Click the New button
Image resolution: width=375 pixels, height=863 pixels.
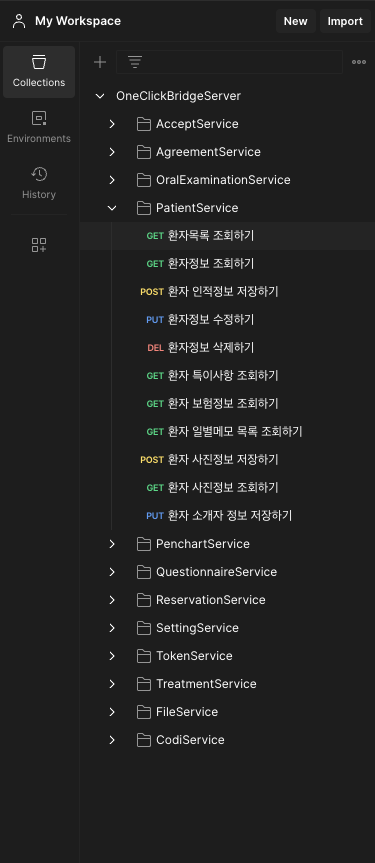click(296, 21)
